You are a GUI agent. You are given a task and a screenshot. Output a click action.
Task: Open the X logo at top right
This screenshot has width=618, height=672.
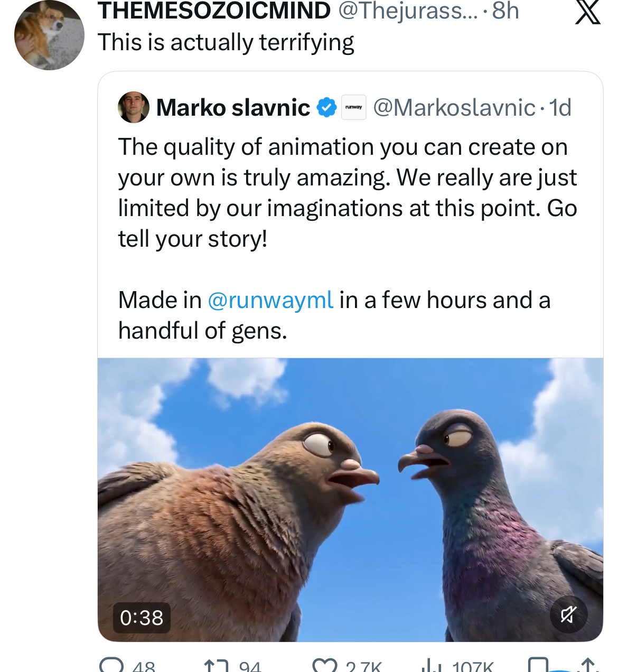pos(587,12)
